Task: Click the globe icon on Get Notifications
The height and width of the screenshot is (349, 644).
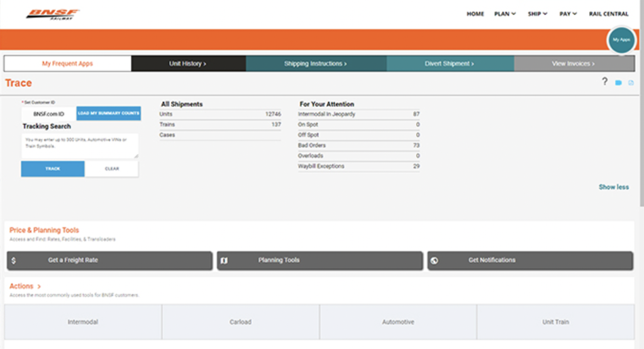Action: click(x=435, y=260)
